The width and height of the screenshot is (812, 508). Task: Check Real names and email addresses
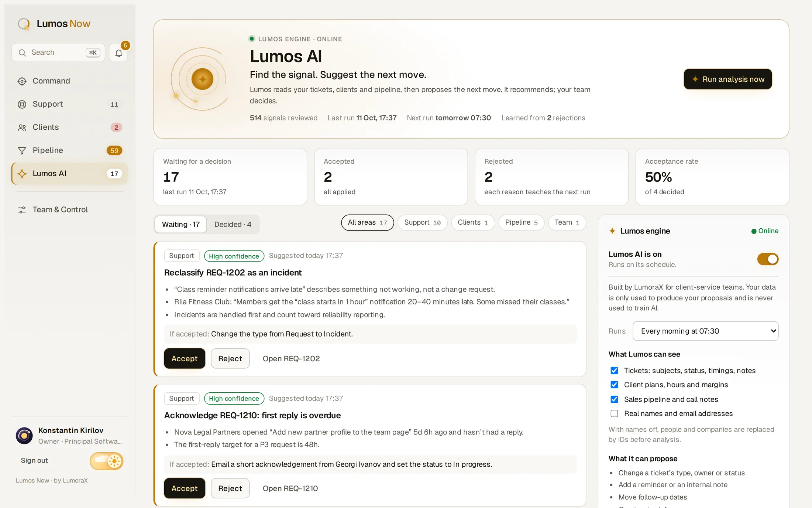coord(614,413)
